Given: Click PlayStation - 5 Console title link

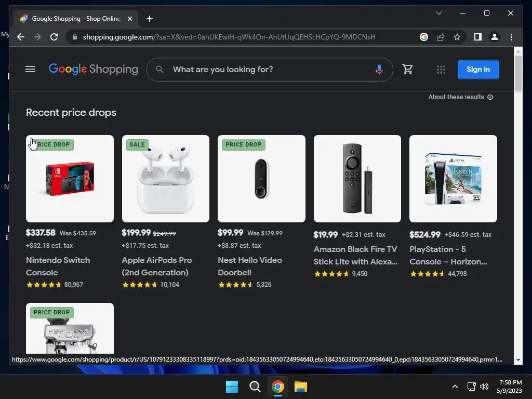Looking at the screenshot, I should [x=448, y=256].
